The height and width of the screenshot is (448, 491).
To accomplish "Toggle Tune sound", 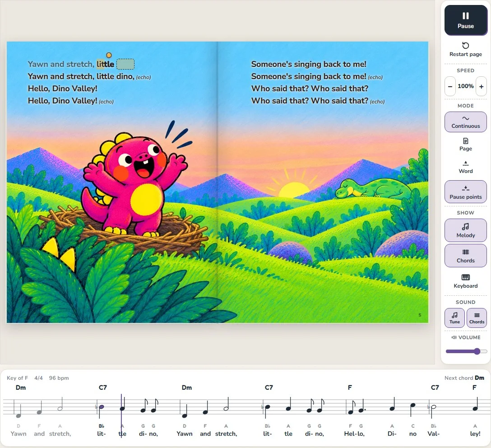I will (x=455, y=318).
